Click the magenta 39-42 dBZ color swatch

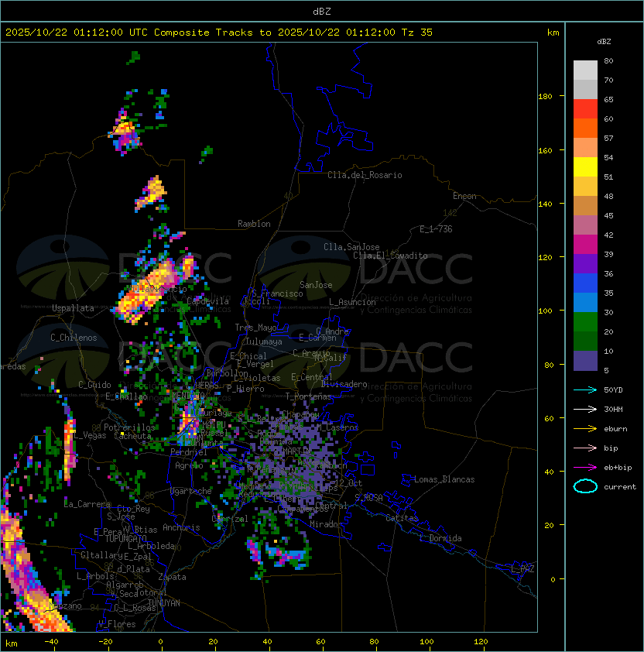[585, 245]
